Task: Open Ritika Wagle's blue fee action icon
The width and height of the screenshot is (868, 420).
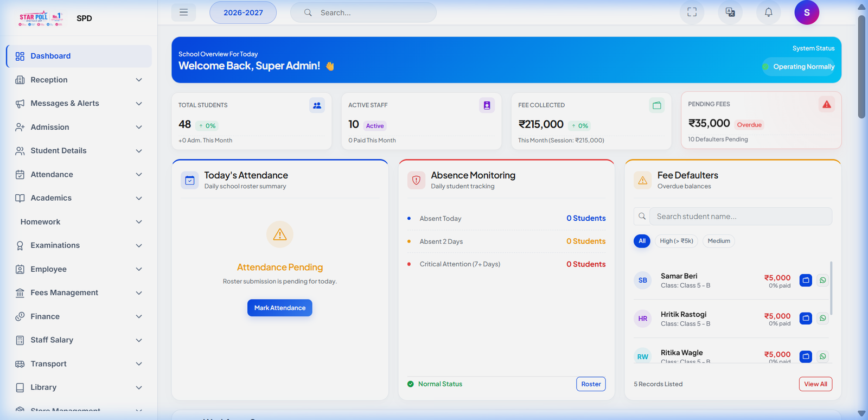Action: (806, 357)
